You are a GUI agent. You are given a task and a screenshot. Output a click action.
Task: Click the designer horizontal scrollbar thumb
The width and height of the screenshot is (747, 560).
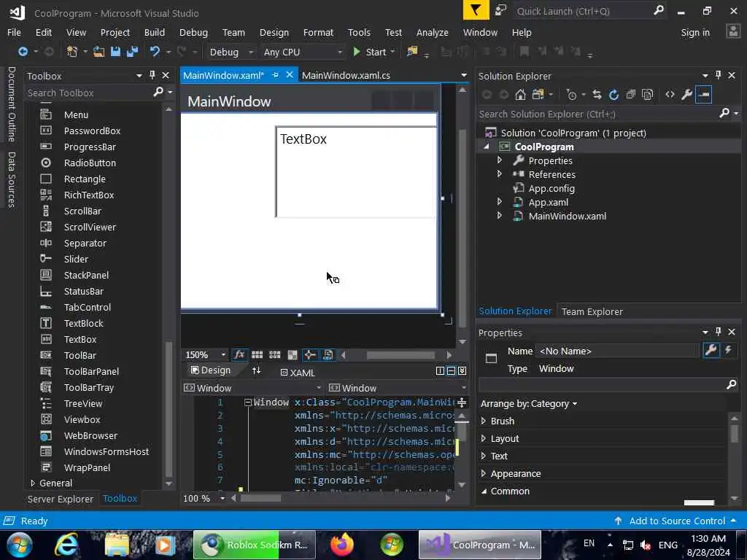tap(400, 355)
